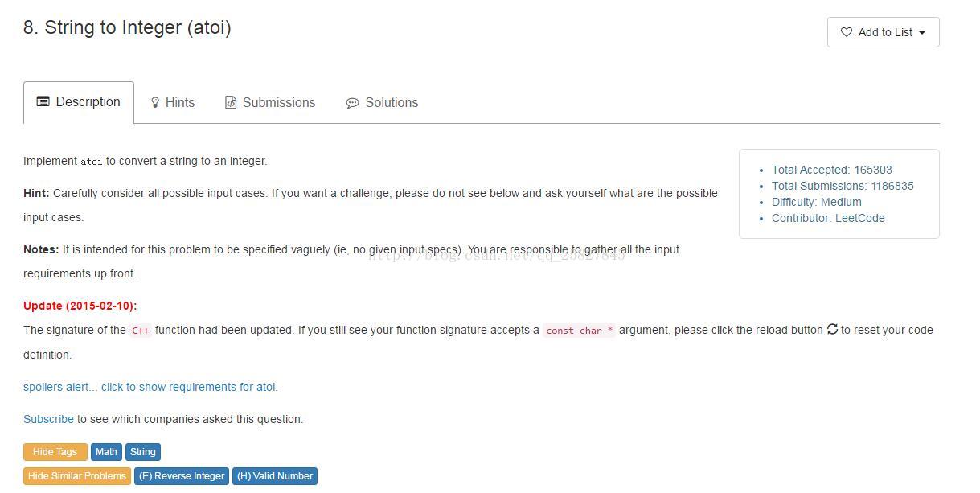
Task: Select the Math tag
Action: (106, 452)
